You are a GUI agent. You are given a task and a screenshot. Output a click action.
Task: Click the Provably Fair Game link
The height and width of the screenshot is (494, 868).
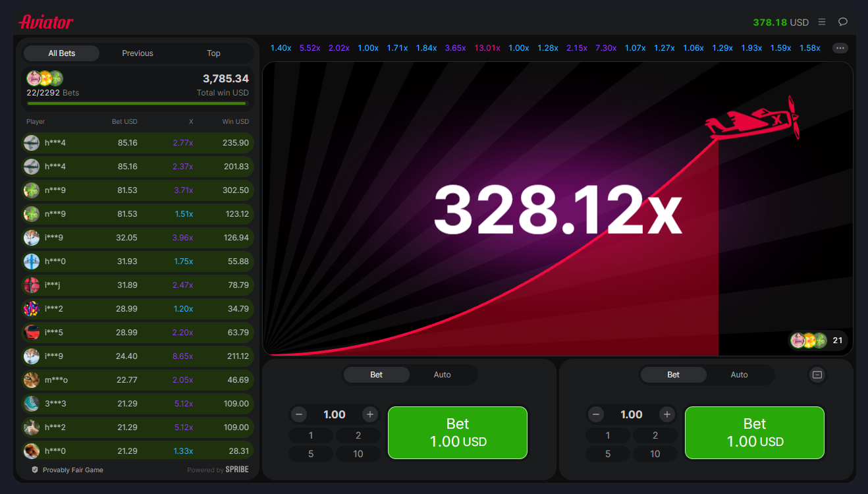73,470
